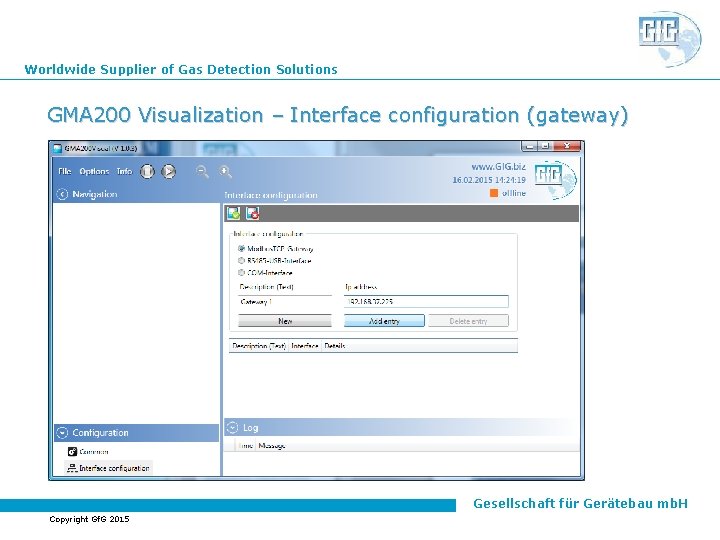Screen dimensions: 720x540
Task: Click the Delete entry button
Action: point(468,321)
